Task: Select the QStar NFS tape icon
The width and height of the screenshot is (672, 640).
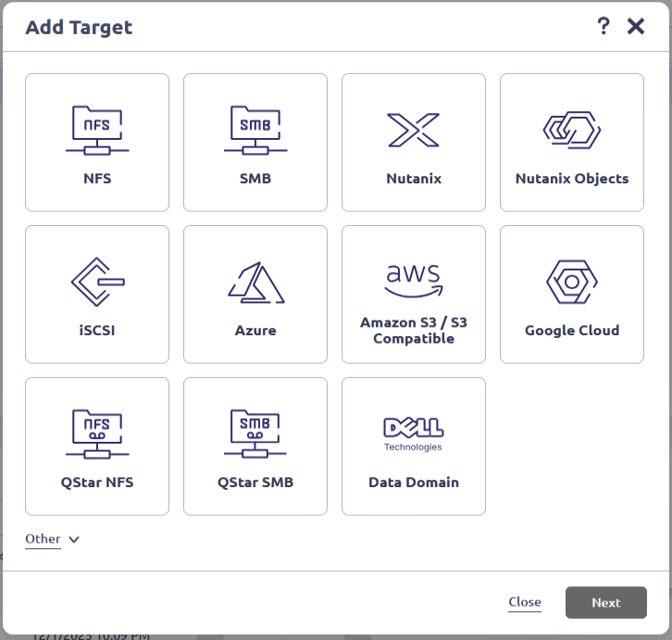Action: pyautogui.click(x=97, y=433)
